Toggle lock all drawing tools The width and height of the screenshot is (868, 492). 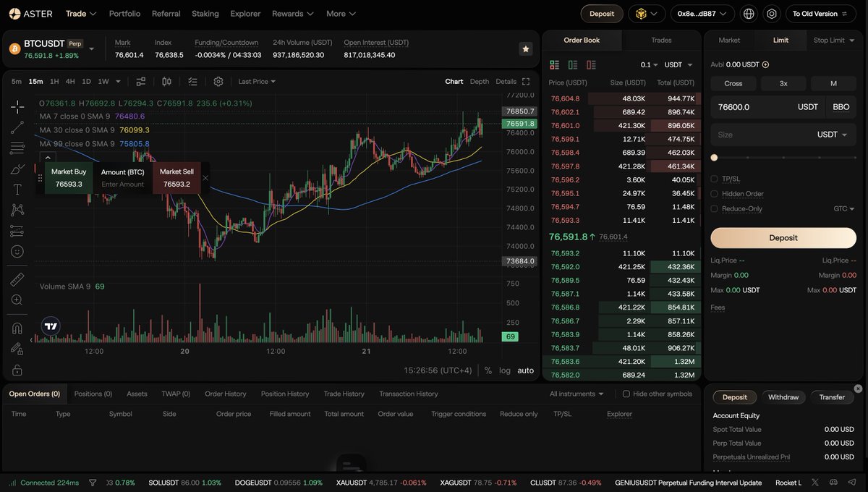(17, 348)
